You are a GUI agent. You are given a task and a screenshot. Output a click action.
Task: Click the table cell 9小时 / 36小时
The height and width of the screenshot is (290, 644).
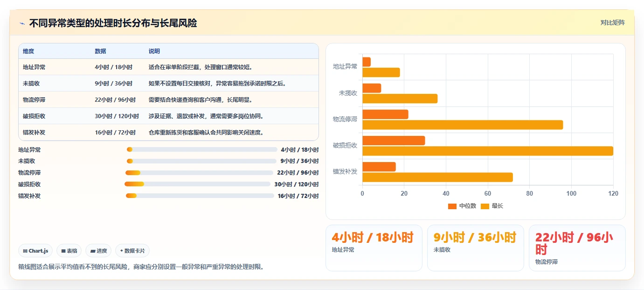tap(113, 84)
